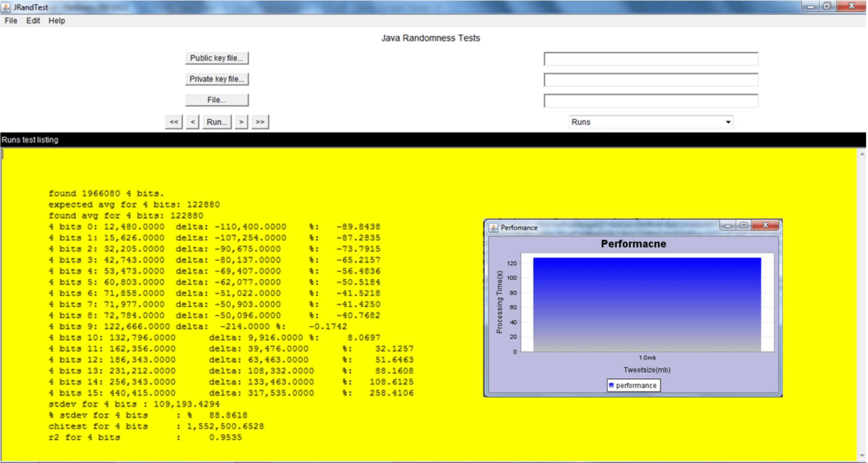868x463 pixels.
Task: Jump to last test with >> button
Action: click(260, 122)
